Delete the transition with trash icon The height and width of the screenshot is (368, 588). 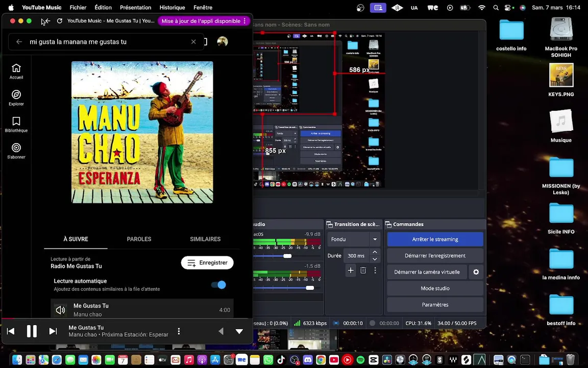click(363, 270)
